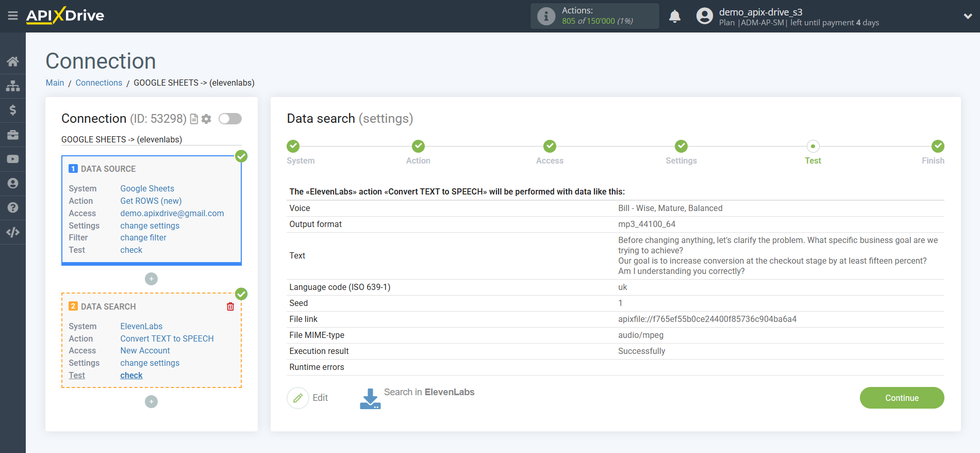This screenshot has width=980, height=453.
Task: Open the YouTube video sidebar icon
Action: pyautogui.click(x=13, y=159)
